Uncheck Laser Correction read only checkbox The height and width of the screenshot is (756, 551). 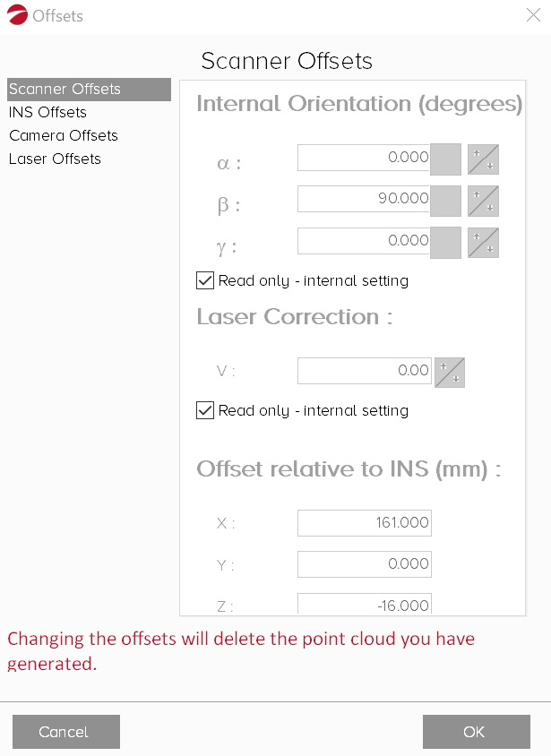click(x=205, y=411)
